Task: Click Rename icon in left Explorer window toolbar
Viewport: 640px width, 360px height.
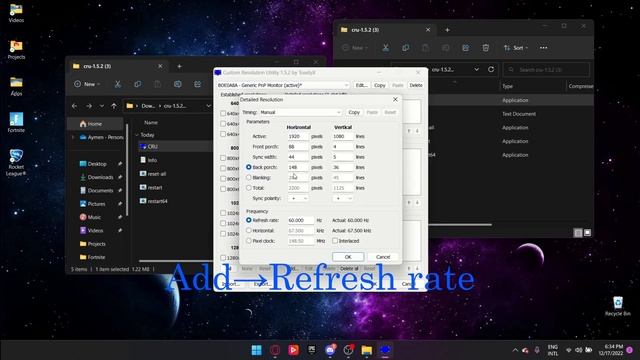Action: [178, 84]
